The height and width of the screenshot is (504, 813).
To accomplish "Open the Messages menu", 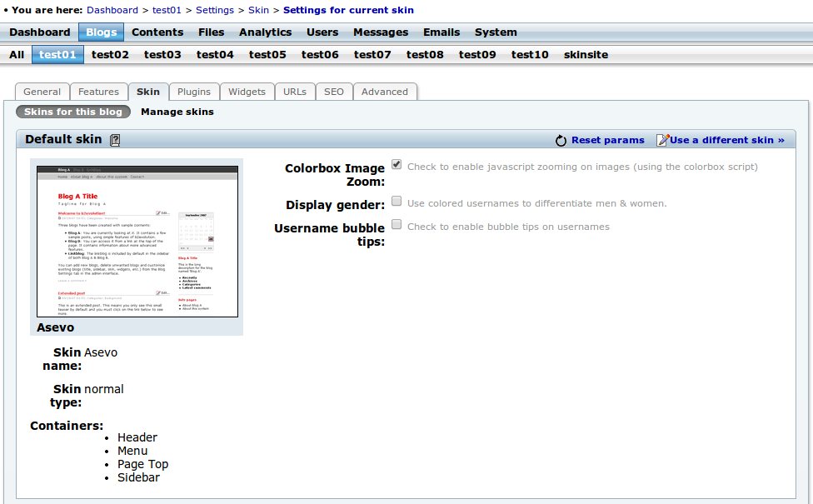I will [382, 32].
